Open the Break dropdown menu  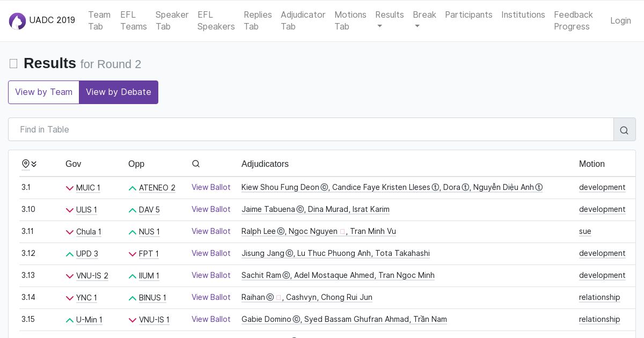coord(424,20)
